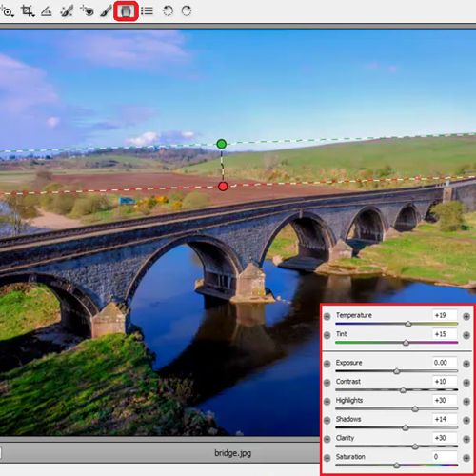This screenshot has width=476, height=476.
Task: Decrease Temperature with minus button
Action: (327, 316)
